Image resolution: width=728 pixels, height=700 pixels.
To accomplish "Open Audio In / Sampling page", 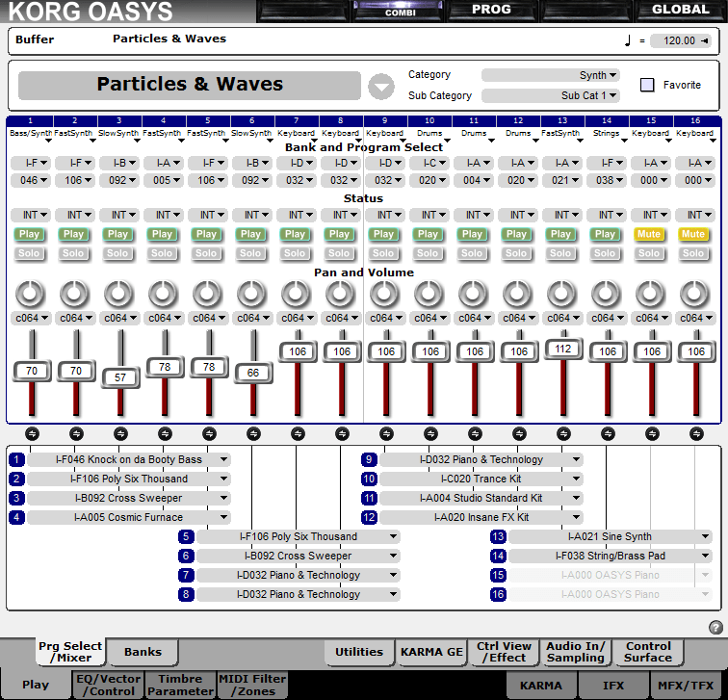I will pos(576,652).
